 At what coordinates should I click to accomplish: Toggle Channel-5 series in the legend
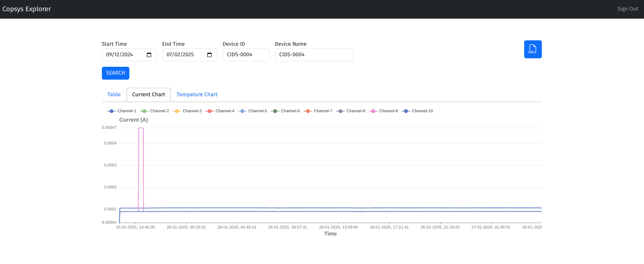click(253, 111)
